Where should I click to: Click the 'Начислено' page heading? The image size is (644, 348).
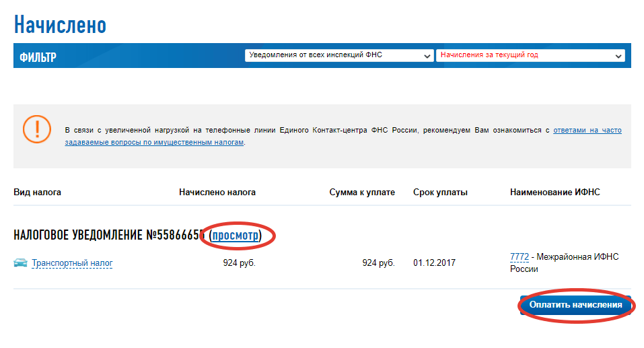click(60, 25)
